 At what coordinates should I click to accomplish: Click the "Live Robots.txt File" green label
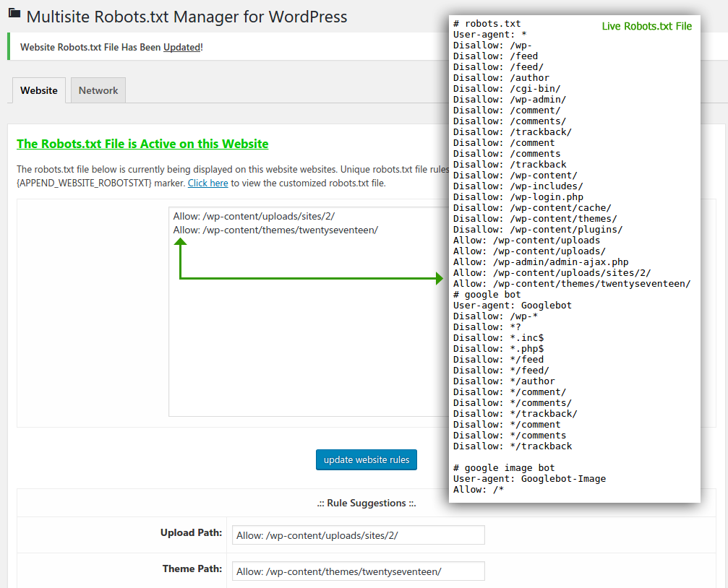pos(646,27)
